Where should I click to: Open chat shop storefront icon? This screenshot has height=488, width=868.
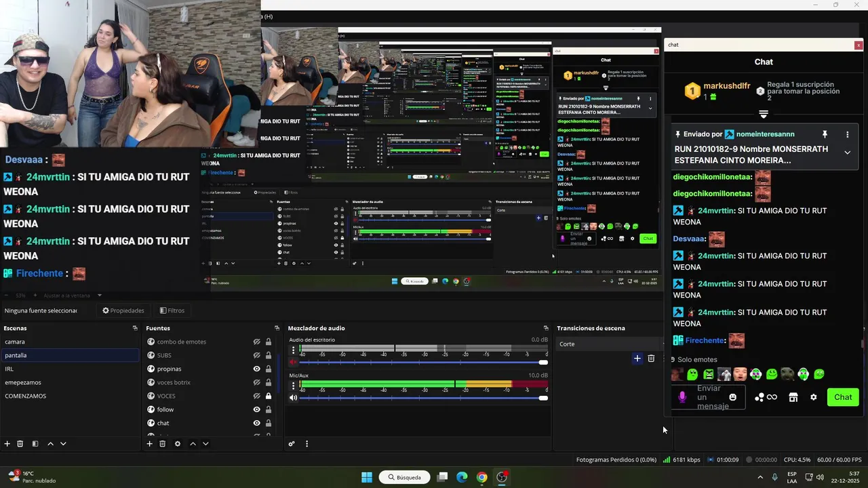point(793,397)
